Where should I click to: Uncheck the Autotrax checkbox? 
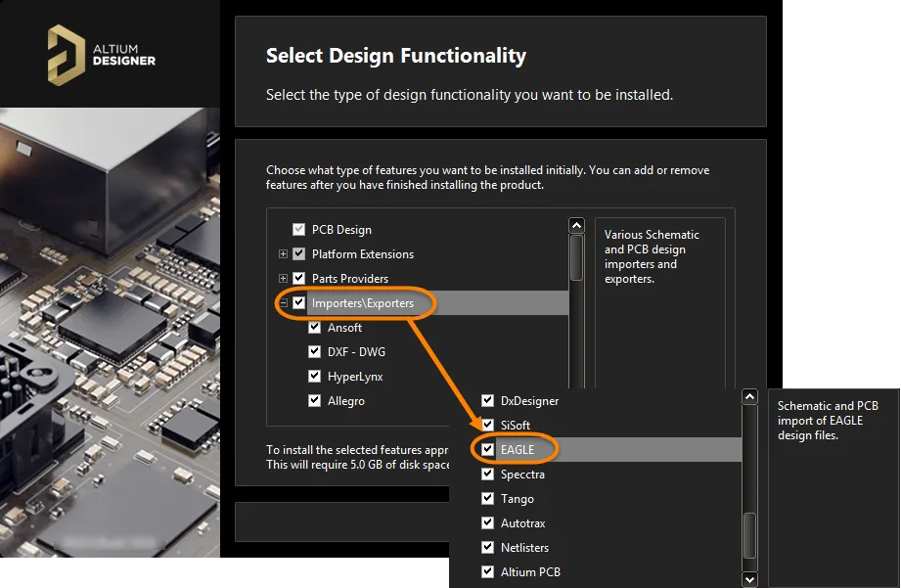coord(488,522)
